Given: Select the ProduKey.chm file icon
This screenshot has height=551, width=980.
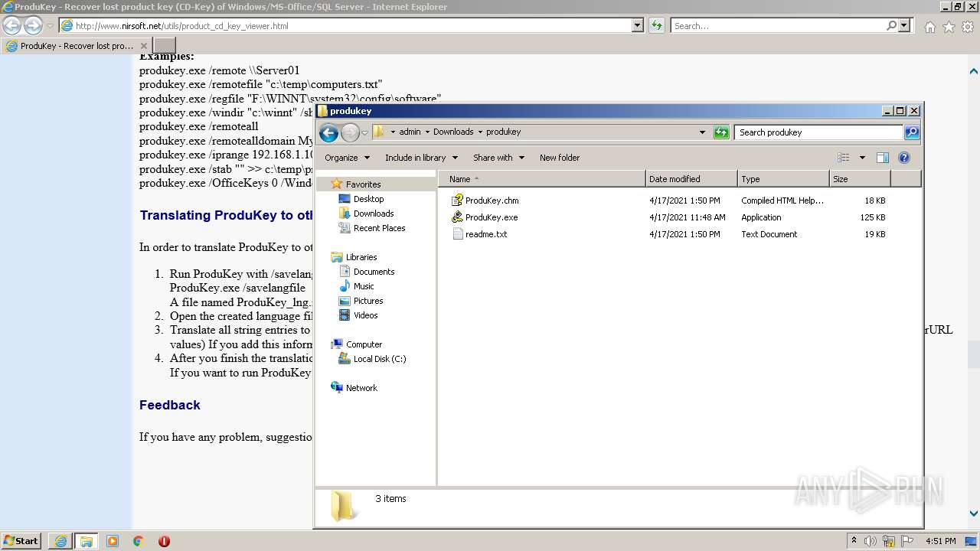Looking at the screenshot, I should [x=458, y=201].
